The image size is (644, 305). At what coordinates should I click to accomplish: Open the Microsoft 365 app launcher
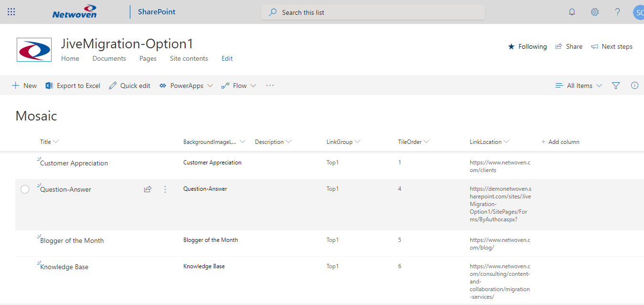11,11
